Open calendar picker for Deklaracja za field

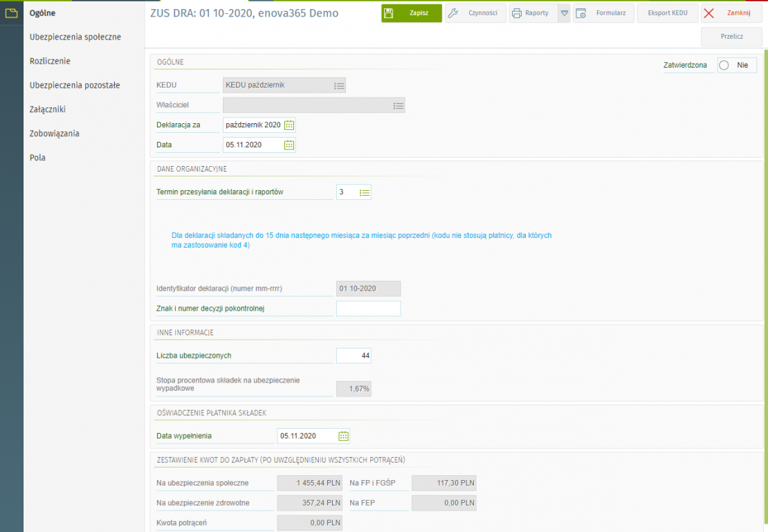click(289, 125)
